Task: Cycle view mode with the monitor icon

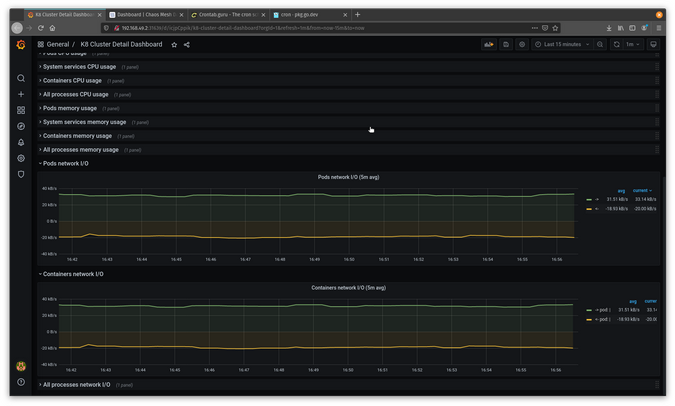Action: click(x=653, y=44)
